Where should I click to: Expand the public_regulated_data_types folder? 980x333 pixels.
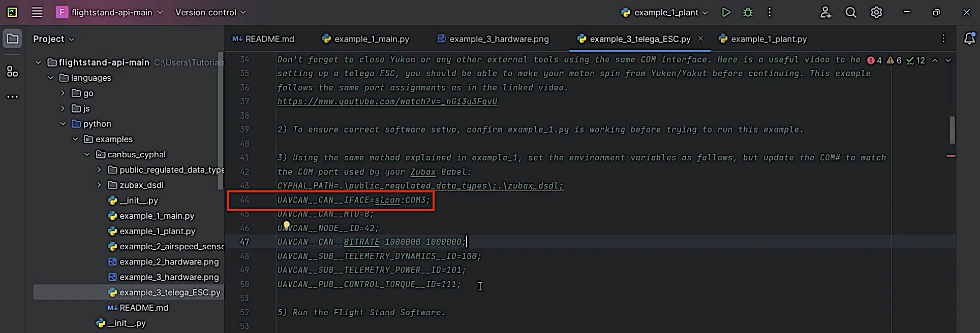pyautogui.click(x=99, y=170)
